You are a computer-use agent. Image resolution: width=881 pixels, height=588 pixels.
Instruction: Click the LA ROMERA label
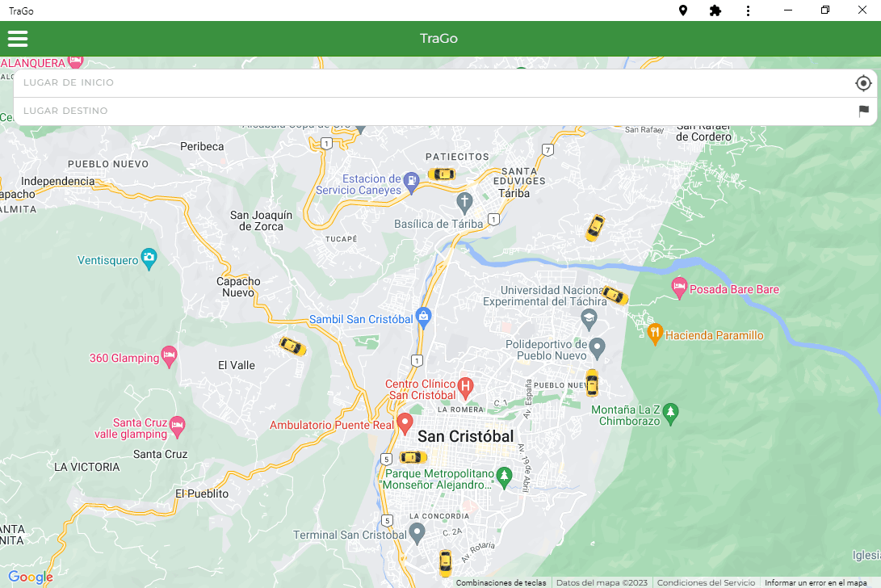(460, 409)
